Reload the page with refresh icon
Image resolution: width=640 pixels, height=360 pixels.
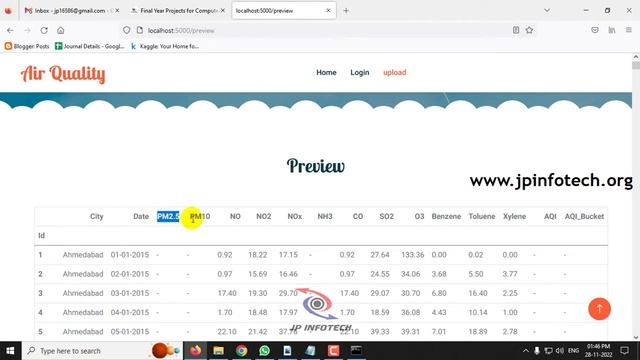click(x=44, y=30)
